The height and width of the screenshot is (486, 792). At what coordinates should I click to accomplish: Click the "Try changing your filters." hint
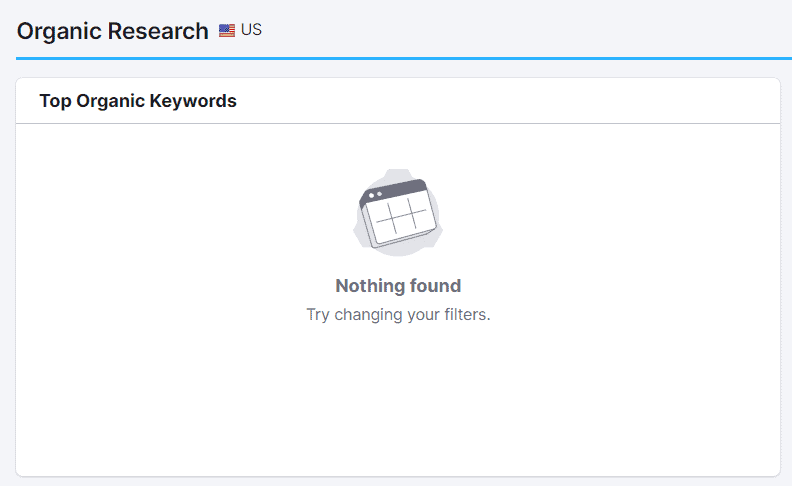coord(398,314)
